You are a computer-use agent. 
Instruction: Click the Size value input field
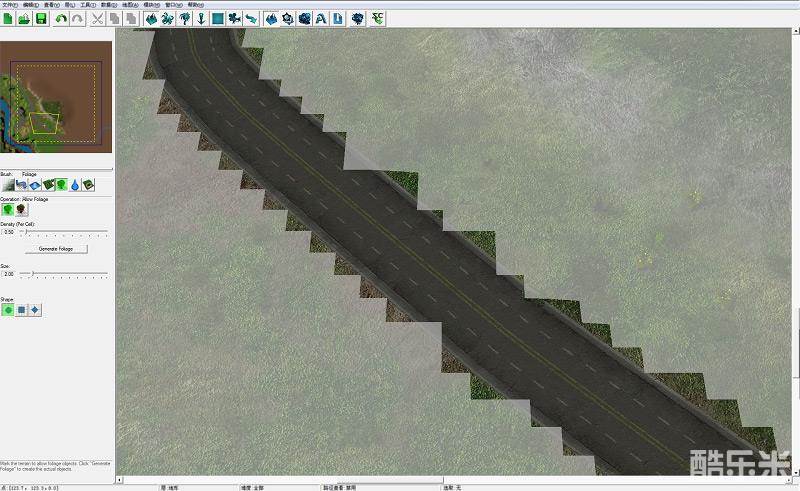click(9, 273)
